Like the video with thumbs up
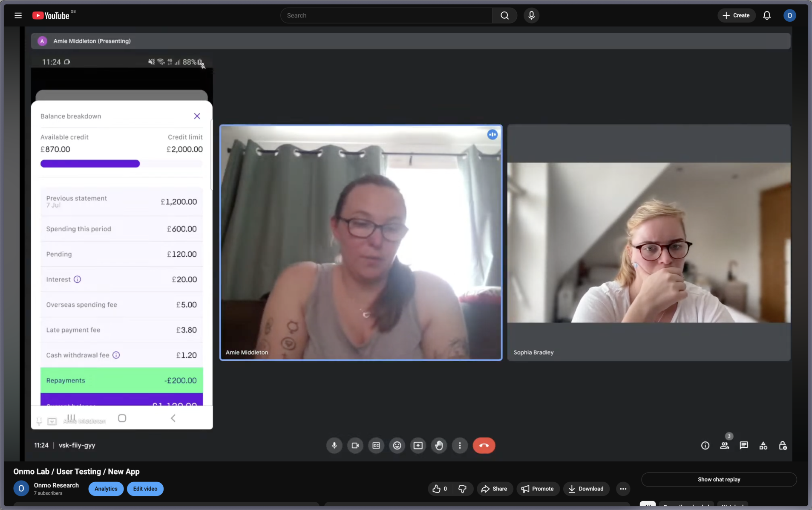This screenshot has width=812, height=510. click(x=439, y=489)
